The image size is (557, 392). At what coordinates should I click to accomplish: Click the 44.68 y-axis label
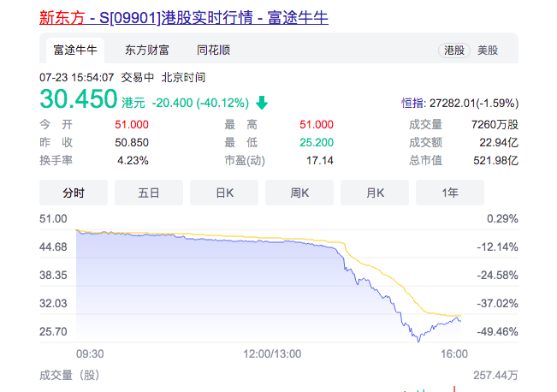pos(53,246)
